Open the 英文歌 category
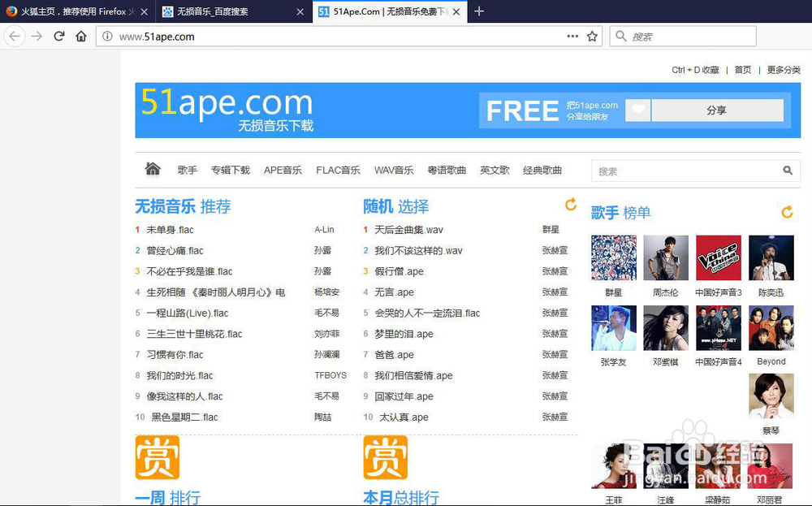 point(495,170)
